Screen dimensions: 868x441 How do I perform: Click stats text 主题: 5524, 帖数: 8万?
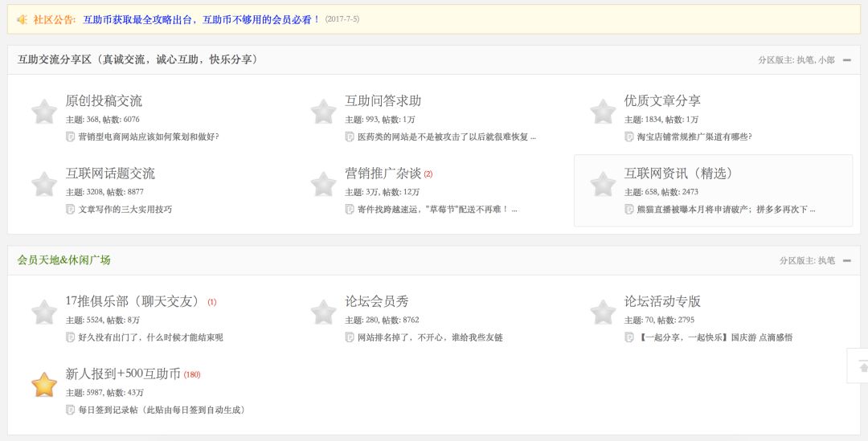click(x=102, y=320)
